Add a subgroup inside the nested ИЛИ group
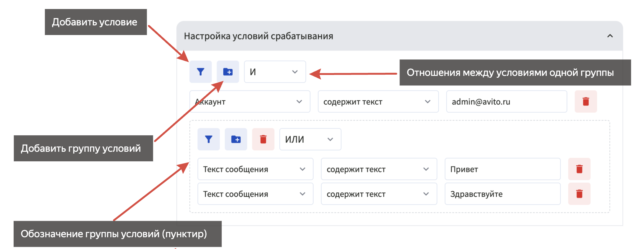Viewport: 644px width, 249px height. (x=236, y=139)
